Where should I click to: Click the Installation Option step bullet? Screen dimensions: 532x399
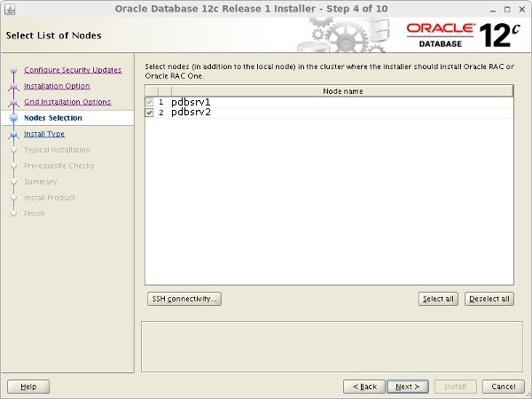(13, 87)
